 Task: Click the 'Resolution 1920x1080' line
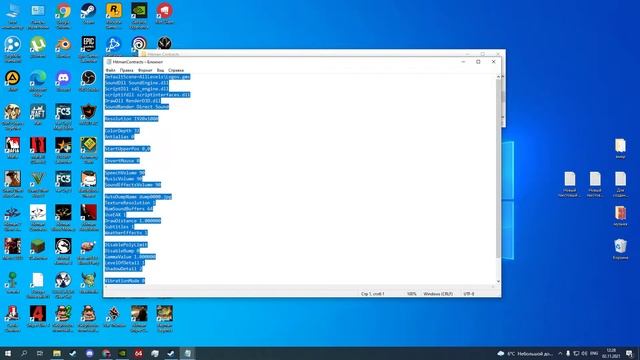point(131,119)
